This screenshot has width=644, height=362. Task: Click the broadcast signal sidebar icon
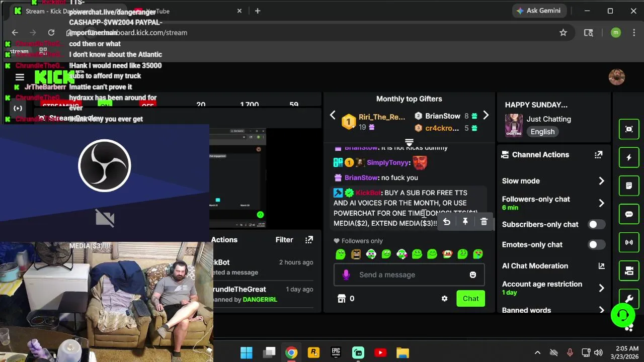(x=629, y=242)
